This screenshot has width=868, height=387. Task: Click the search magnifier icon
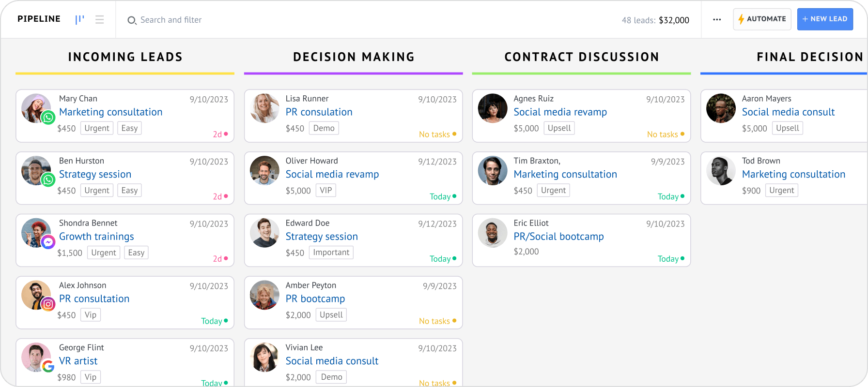(x=131, y=20)
